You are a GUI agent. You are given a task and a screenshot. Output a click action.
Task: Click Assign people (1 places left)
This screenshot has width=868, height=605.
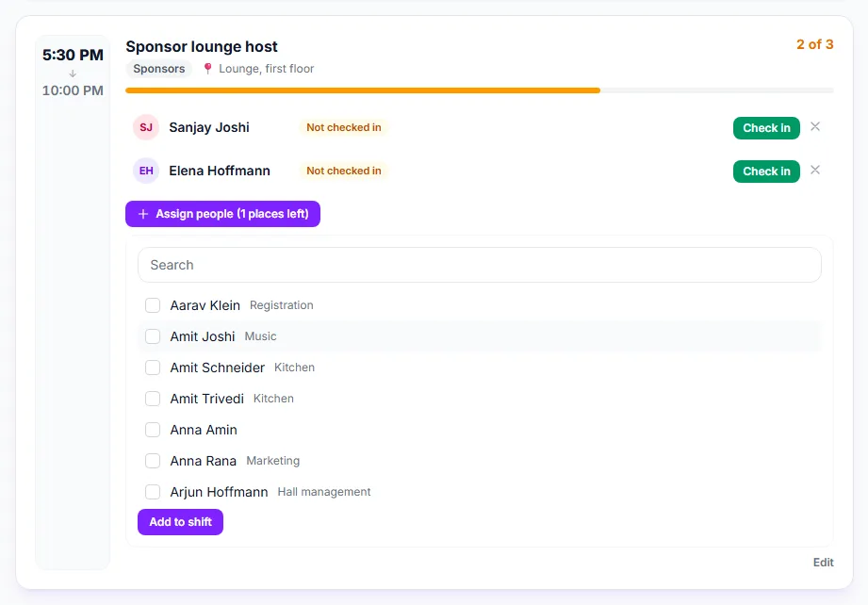(x=222, y=214)
